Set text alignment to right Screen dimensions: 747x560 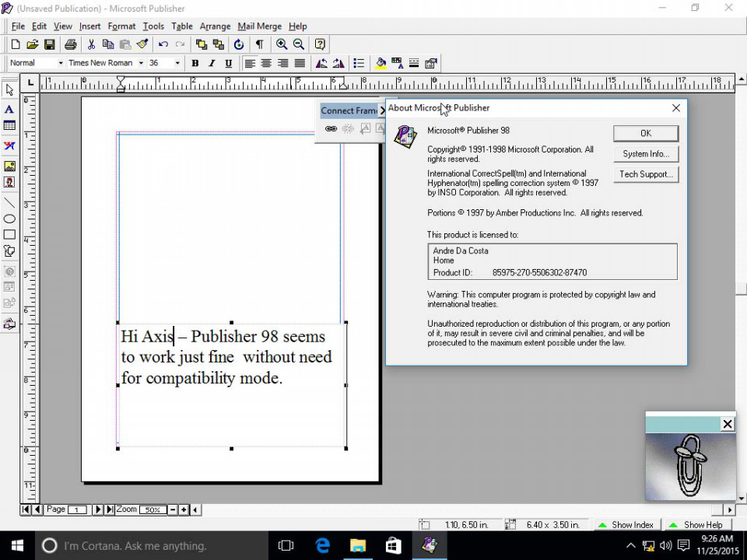[283, 63]
